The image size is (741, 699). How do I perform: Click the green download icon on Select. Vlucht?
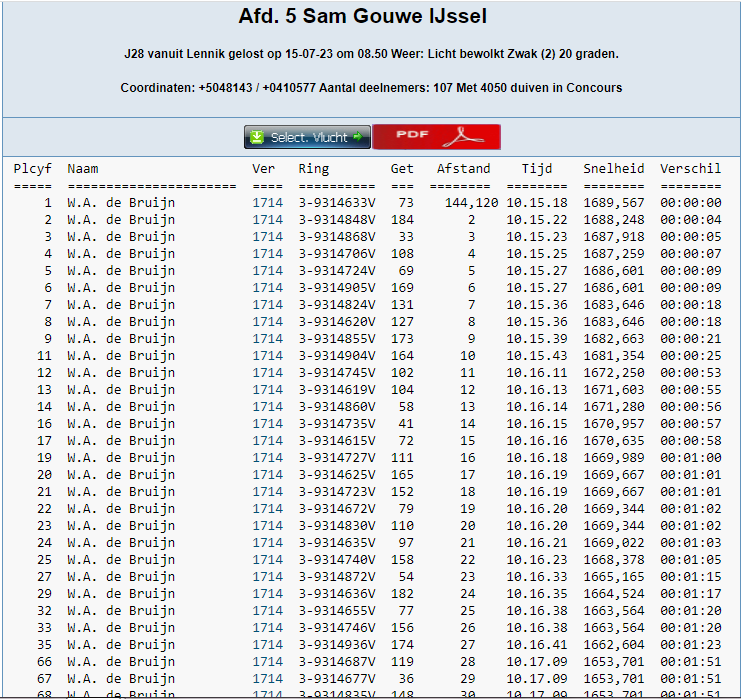[x=257, y=137]
